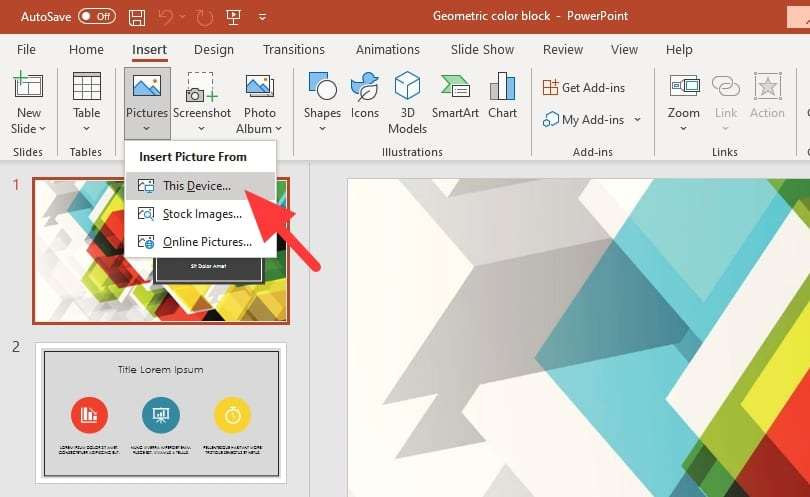This screenshot has height=497, width=810.
Task: Choose This Device from the menu
Action: coord(196,186)
